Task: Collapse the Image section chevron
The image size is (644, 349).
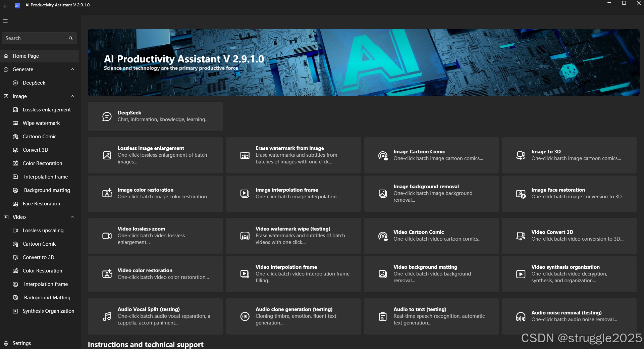Action: pos(72,96)
